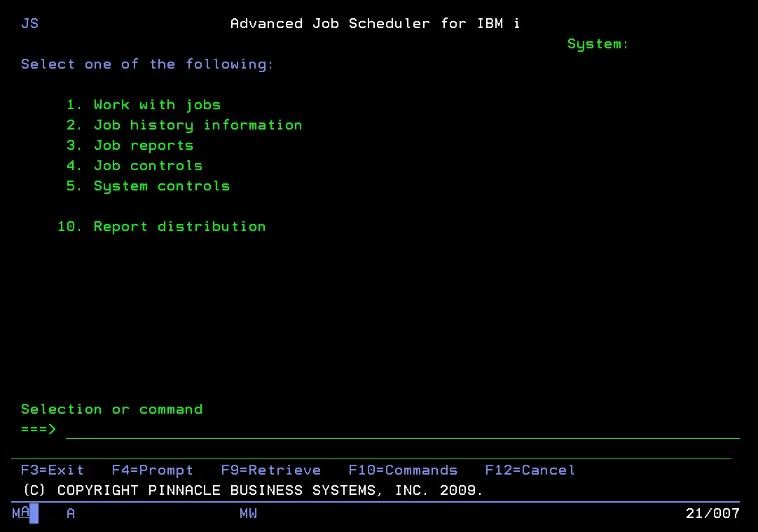758x532 pixels.
Task: Click the 'Selection or command' label
Action: click(x=111, y=409)
